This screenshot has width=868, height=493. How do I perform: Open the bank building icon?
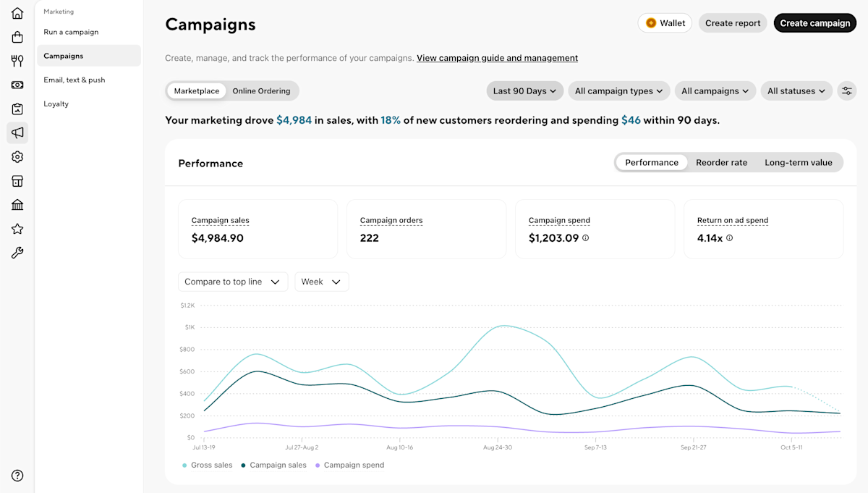coord(17,205)
